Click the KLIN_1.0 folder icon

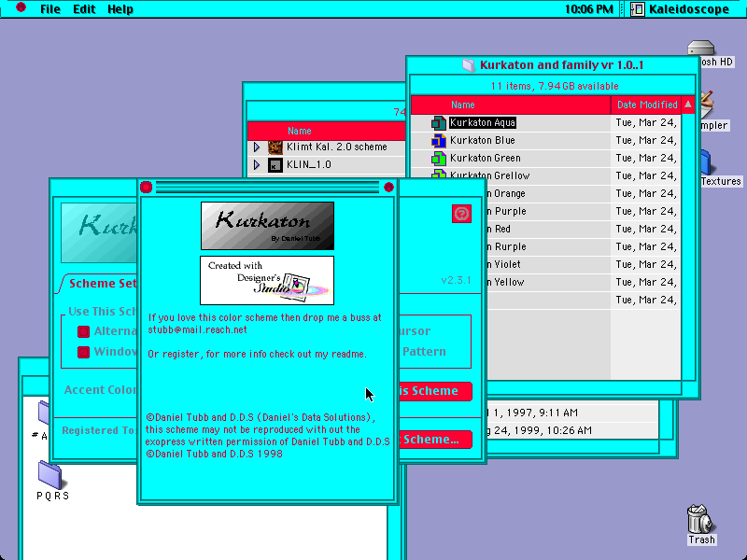[275, 165]
